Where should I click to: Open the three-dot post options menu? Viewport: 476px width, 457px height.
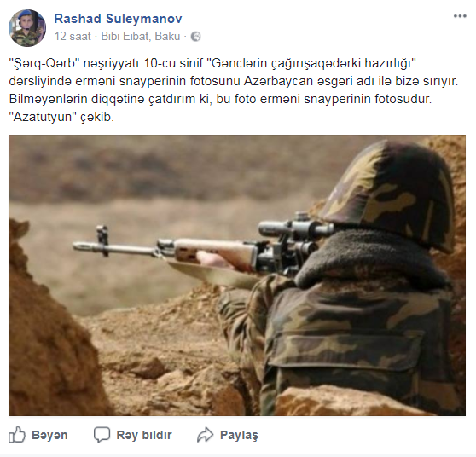(x=460, y=16)
